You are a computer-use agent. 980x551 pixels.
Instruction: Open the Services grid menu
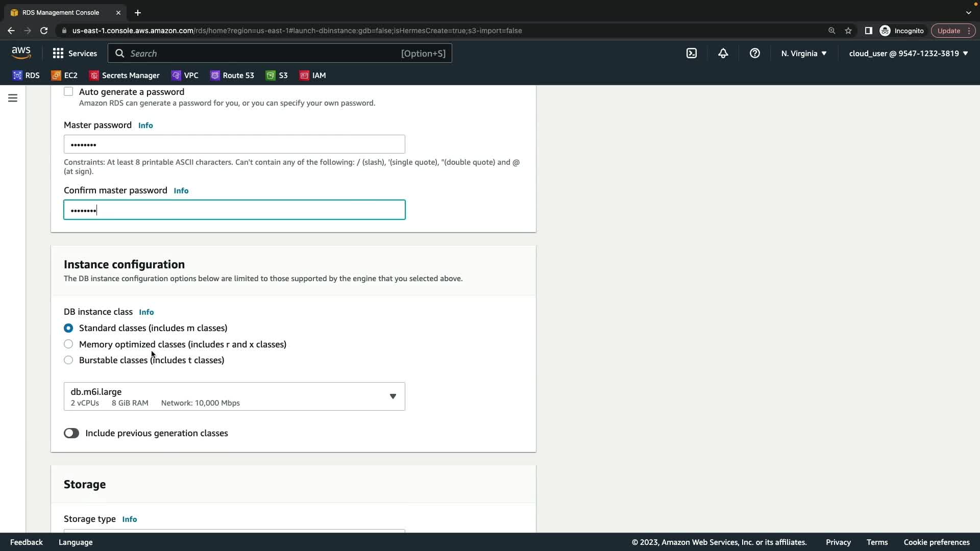click(75, 53)
